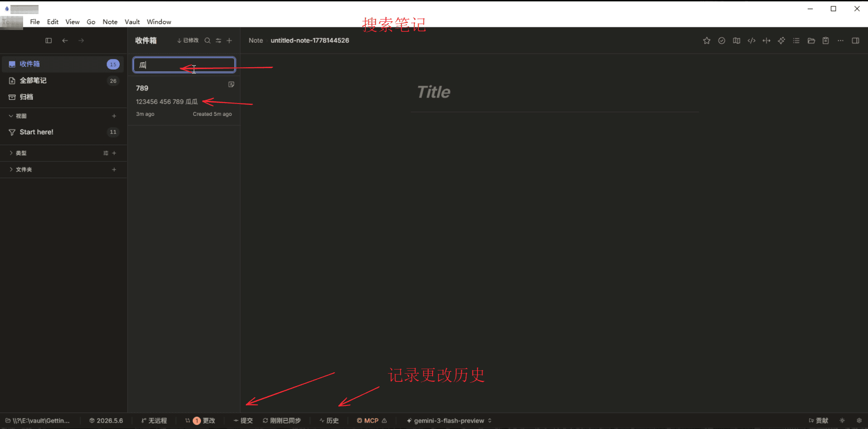Screen dimensions: 868x429
Task: Click 刚刚已同步 sync status
Action: [x=282, y=421]
